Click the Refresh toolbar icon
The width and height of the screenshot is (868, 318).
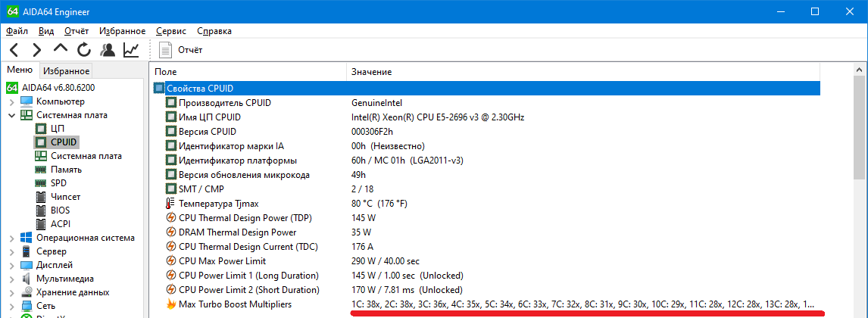pos(84,50)
